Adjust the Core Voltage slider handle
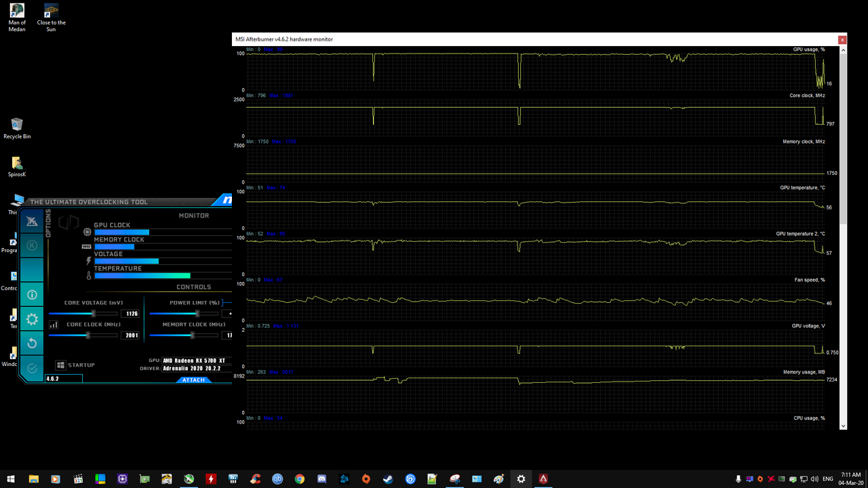The image size is (868, 488). click(94, 313)
